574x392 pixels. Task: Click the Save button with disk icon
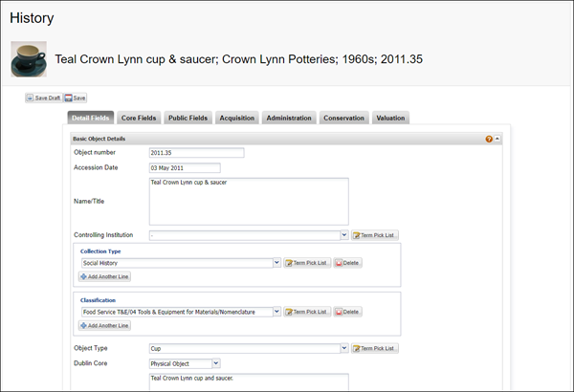[x=75, y=98]
